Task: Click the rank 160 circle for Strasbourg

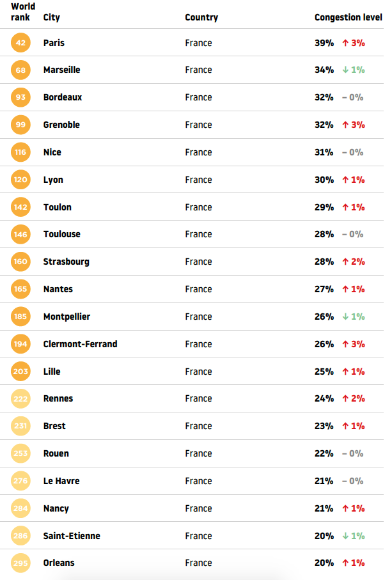Action: [20, 262]
